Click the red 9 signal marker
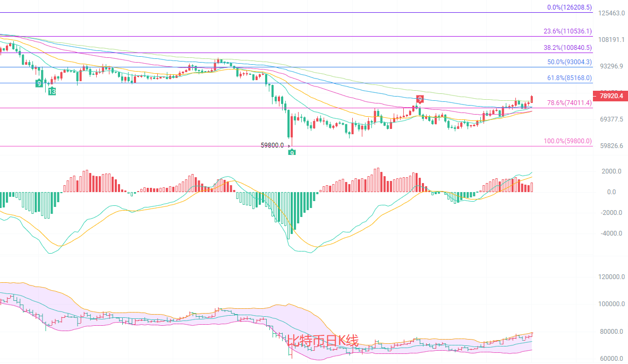Image resolution: width=628 pixels, height=364 pixels. pyautogui.click(x=420, y=99)
